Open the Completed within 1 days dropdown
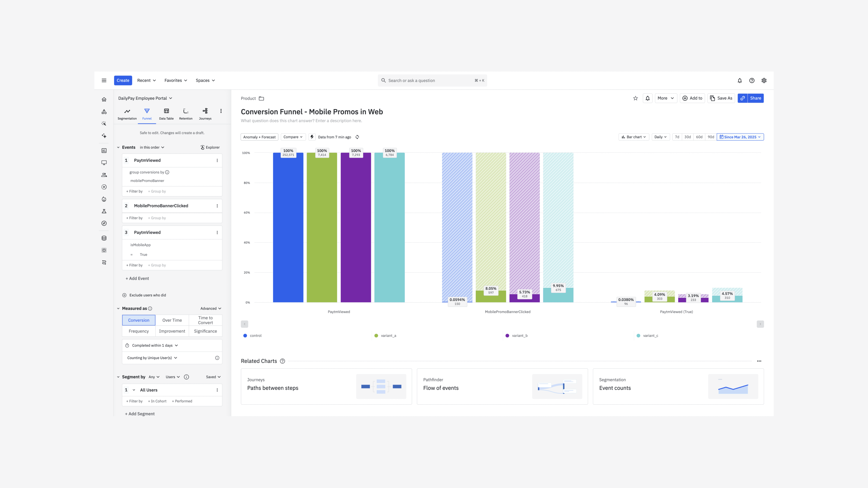This screenshot has height=488, width=868. click(x=155, y=346)
